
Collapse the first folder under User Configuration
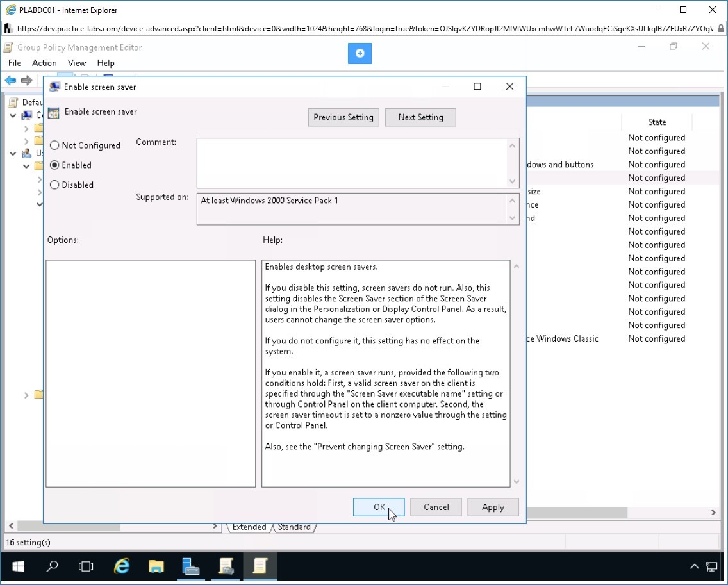pos(26,166)
